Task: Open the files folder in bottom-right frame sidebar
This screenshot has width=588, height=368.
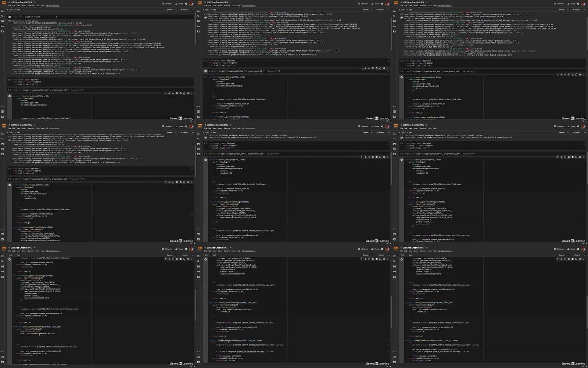Action: [394, 277]
